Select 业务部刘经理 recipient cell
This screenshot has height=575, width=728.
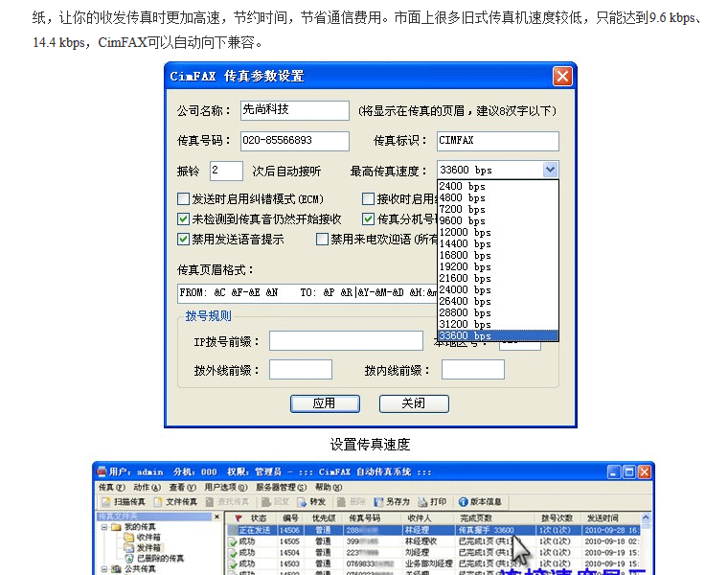[x=428, y=563]
